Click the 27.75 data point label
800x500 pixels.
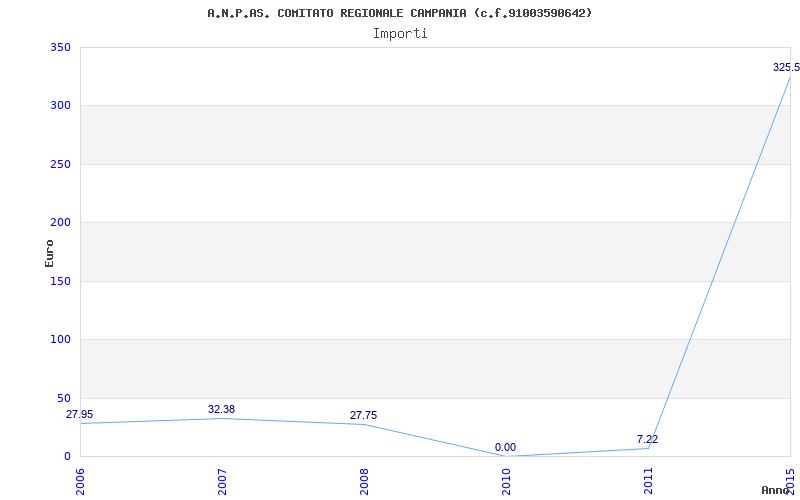pyautogui.click(x=363, y=415)
